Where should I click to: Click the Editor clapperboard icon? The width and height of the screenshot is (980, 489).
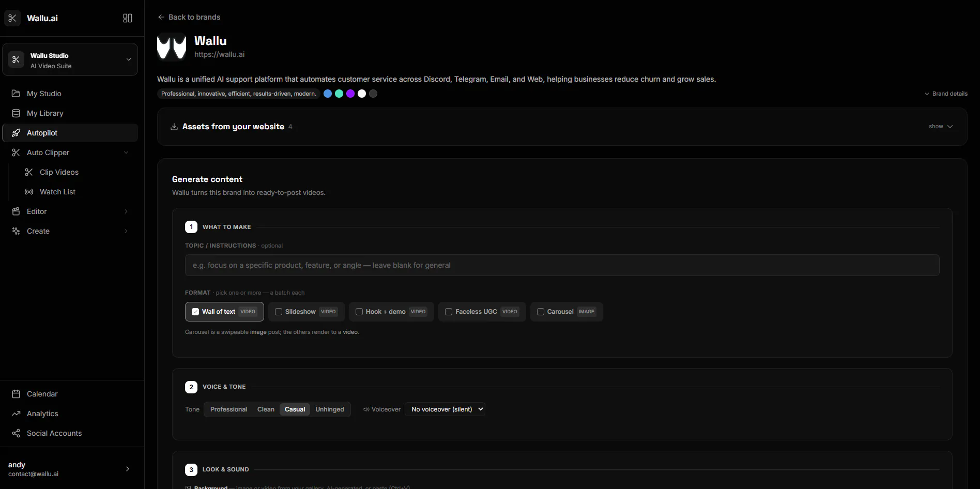[x=16, y=211]
